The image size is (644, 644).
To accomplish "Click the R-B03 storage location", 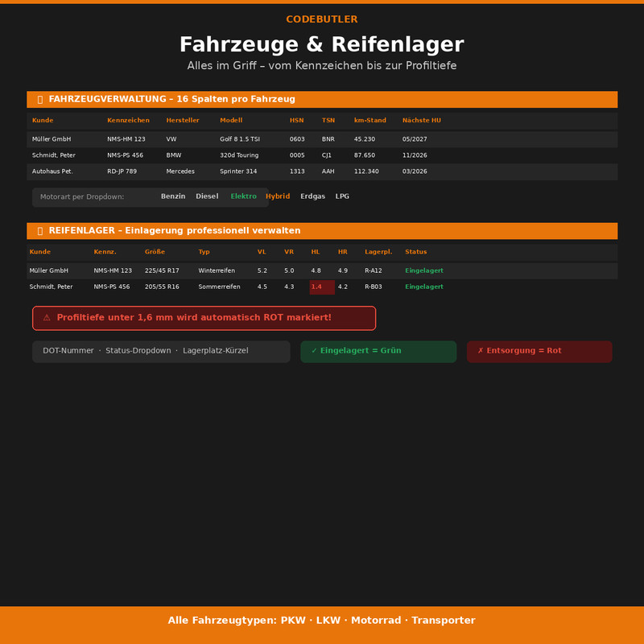I will coord(374,287).
